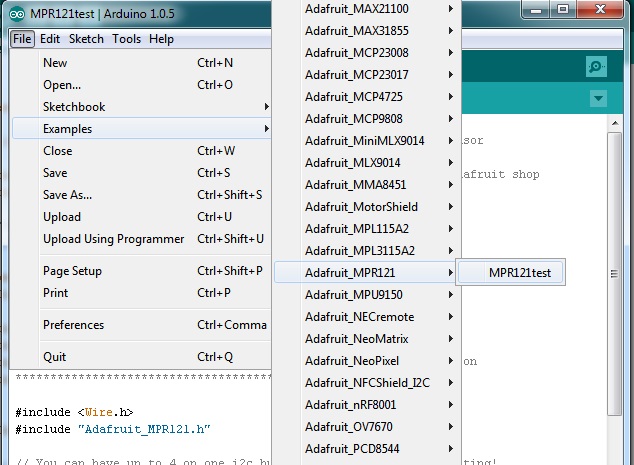Expand the Adafruit_MotorShield examples submenu

361,207
